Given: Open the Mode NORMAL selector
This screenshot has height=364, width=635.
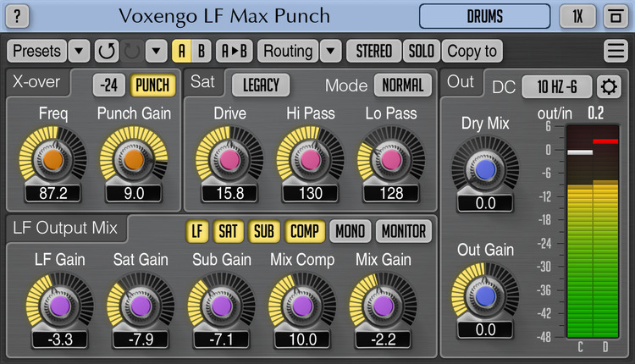Looking at the screenshot, I should (403, 85).
